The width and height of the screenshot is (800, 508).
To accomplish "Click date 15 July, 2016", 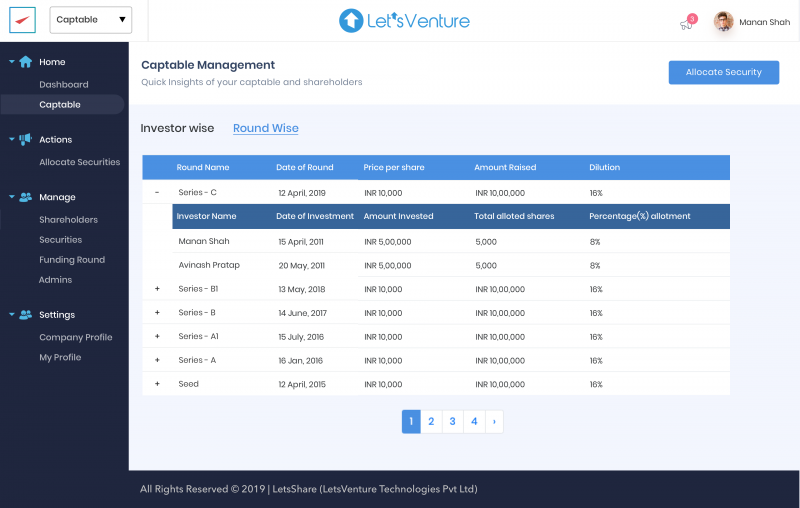I will [301, 337].
